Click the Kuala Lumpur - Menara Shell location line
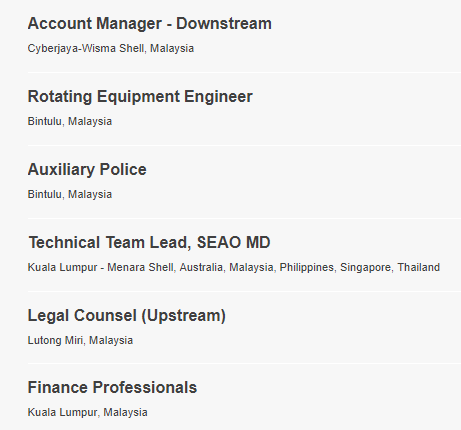Screen dimensions: 461x430 click(x=234, y=267)
